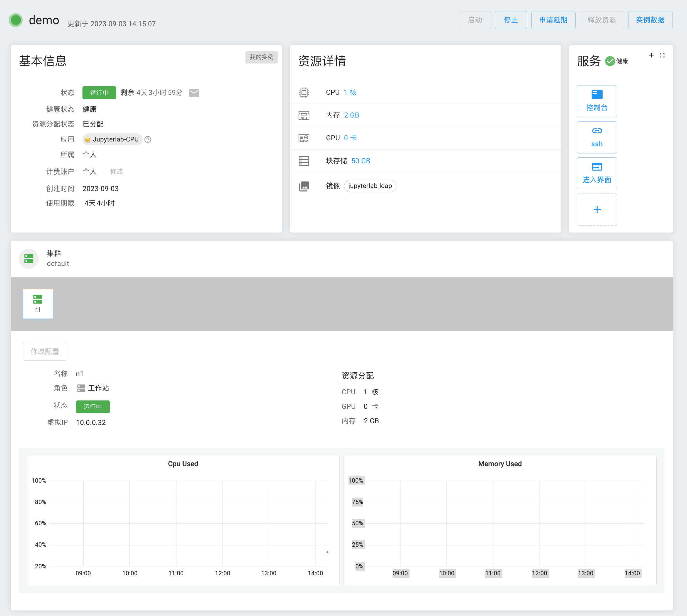This screenshot has width=687, height=616.
Task: Open the help icon beside Jupyterlab-CPU
Action: pos(148,140)
